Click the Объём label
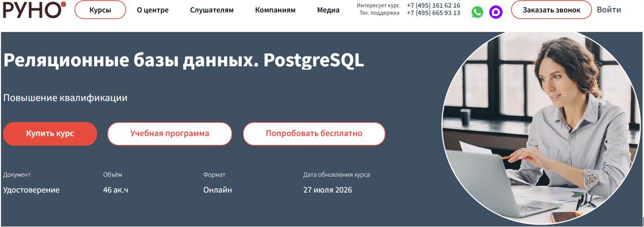 [113, 174]
